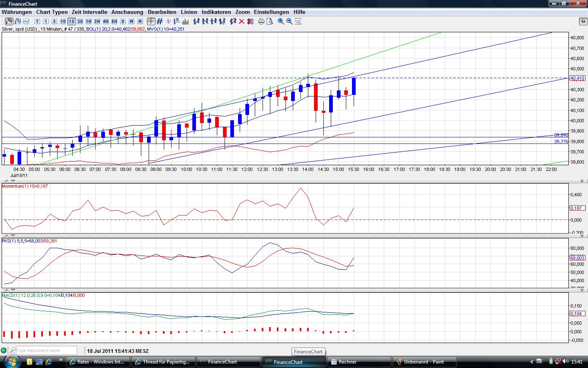Delete all lines with double red X
The image size is (588, 368).
click(250, 21)
